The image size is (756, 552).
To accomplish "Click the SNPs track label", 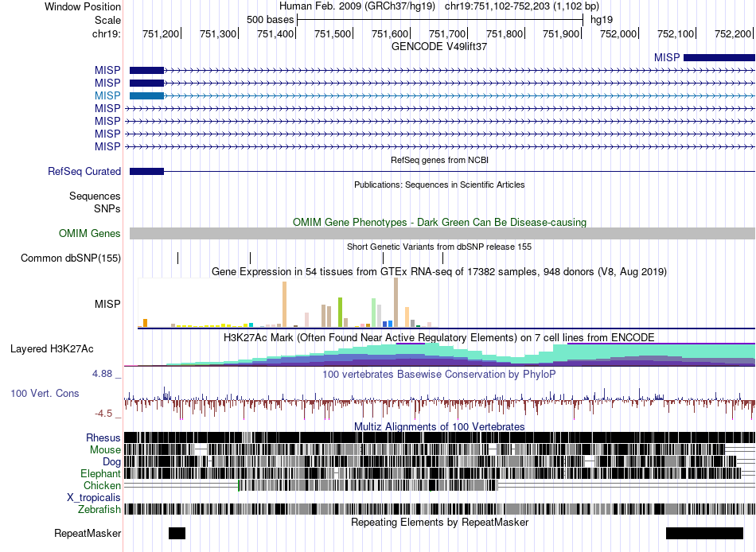I will tap(107, 208).
